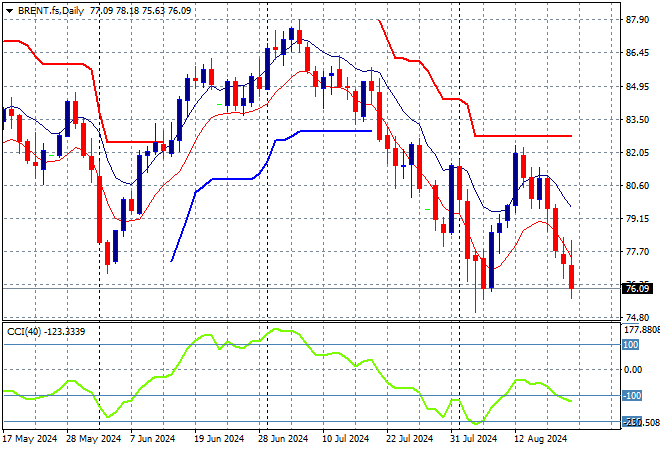Select OHLC values 77.09 78.18 75.63 76.09
The width and height of the screenshot is (660, 450).
click(141, 11)
